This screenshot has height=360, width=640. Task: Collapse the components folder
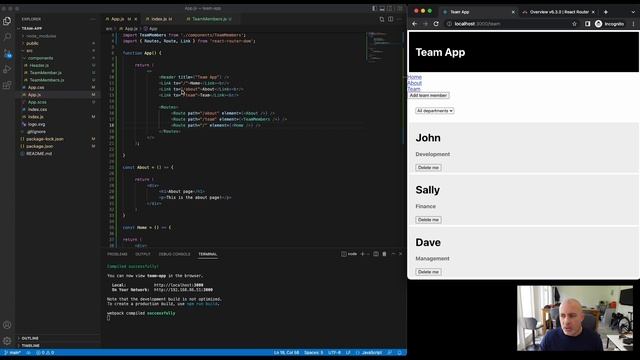[57, 58]
